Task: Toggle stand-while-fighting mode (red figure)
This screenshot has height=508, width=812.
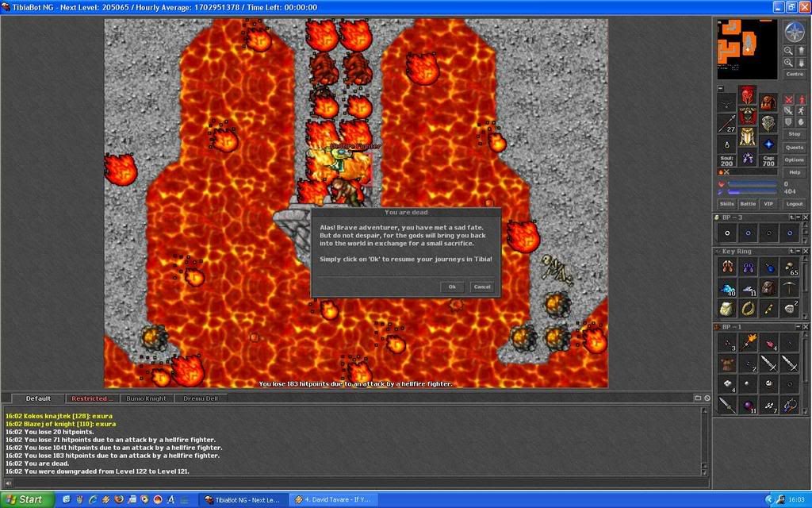Action: 801,99
